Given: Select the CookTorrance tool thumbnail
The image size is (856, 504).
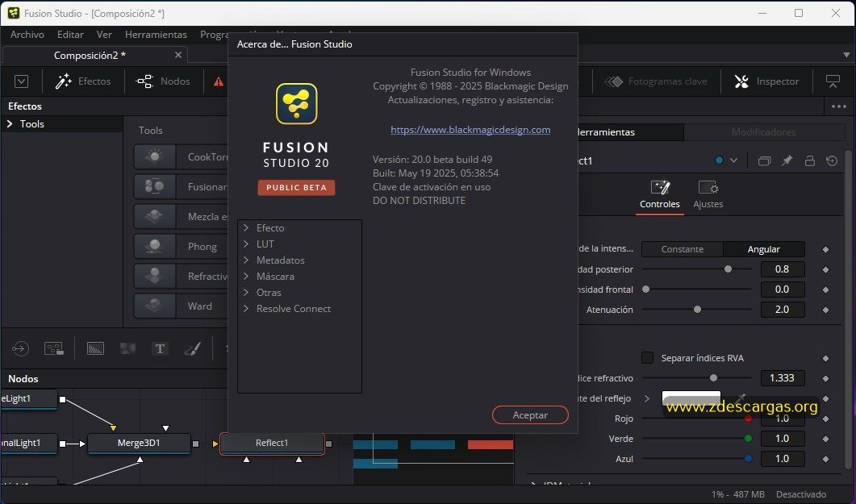Looking at the screenshot, I should [155, 157].
